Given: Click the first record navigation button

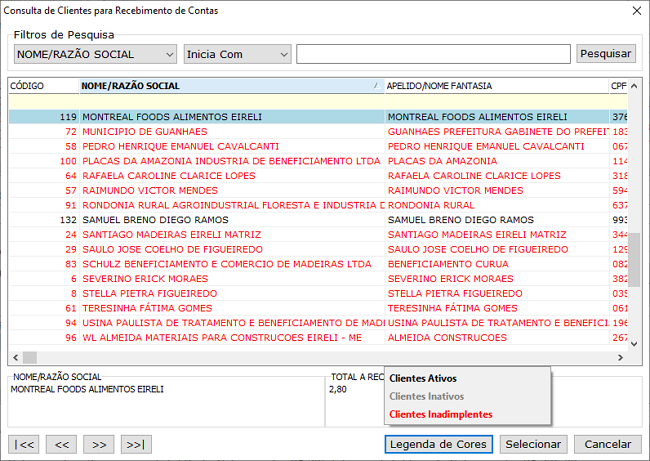Looking at the screenshot, I should tap(24, 444).
